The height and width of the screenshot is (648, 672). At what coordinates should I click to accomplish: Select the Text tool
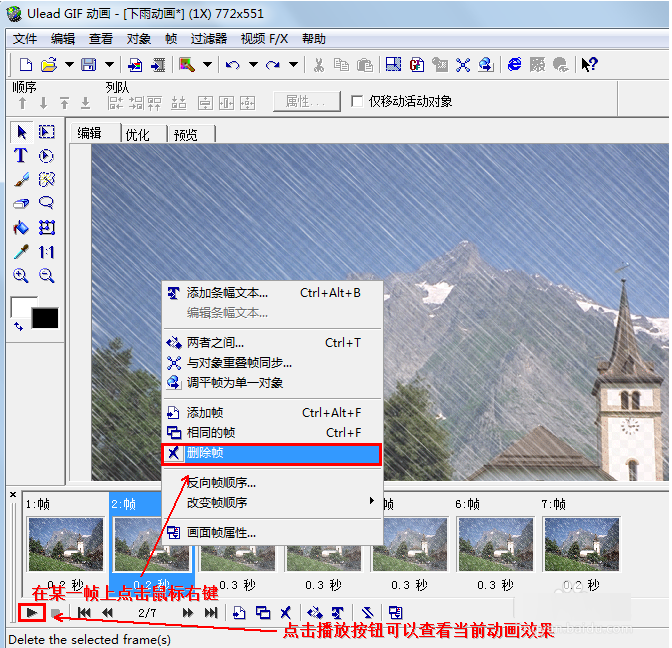[x=21, y=156]
